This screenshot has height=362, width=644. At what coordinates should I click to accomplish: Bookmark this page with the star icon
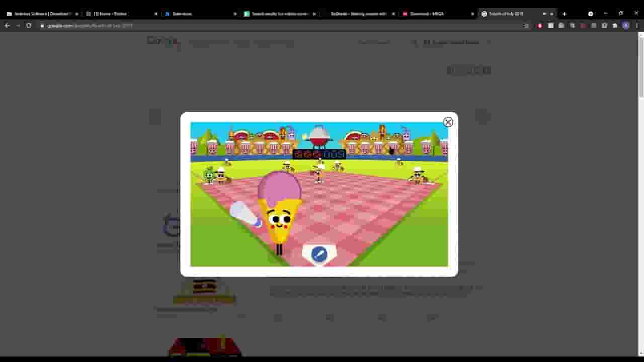point(526,26)
